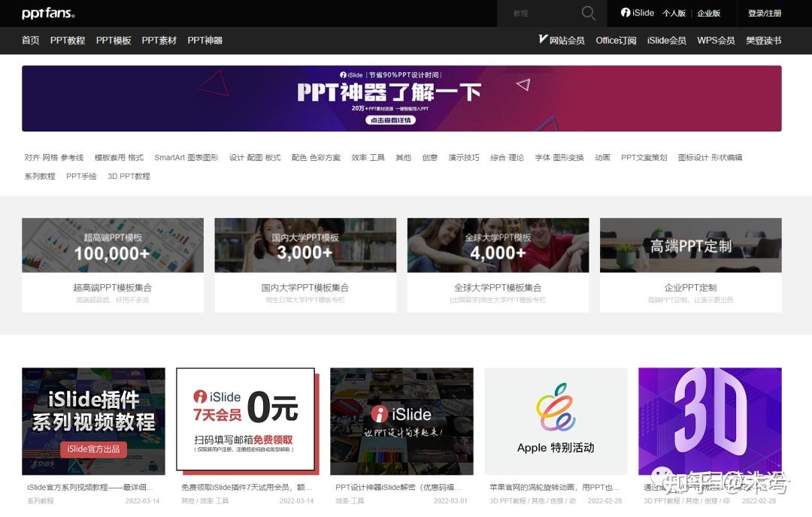This screenshot has height=517, width=812.
Task: Select 图标设计·形状编辑 category
Action: click(710, 157)
